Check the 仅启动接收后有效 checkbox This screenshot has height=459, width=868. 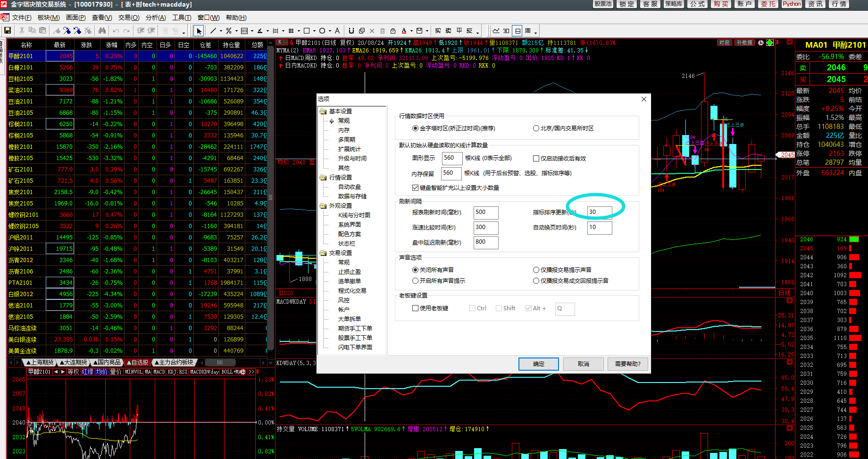(536, 159)
